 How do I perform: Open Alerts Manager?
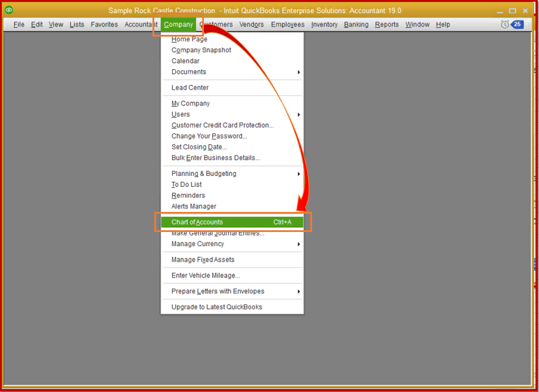point(232,207)
